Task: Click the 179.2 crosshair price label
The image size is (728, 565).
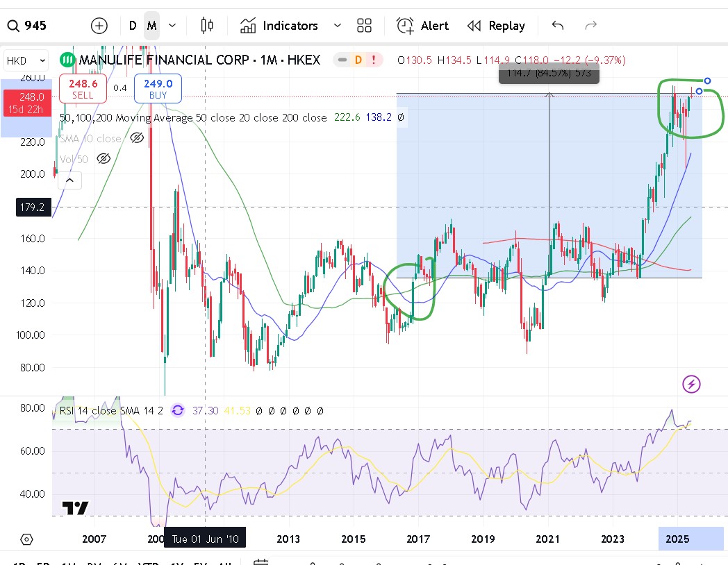Action: click(x=32, y=208)
